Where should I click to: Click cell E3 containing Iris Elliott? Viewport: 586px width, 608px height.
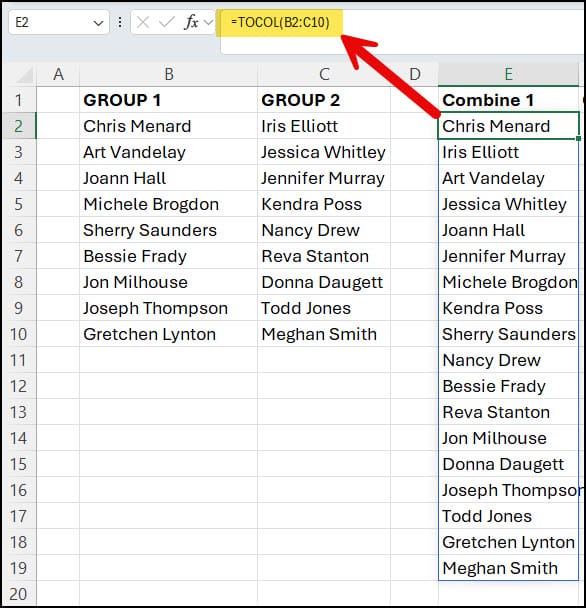click(x=508, y=152)
